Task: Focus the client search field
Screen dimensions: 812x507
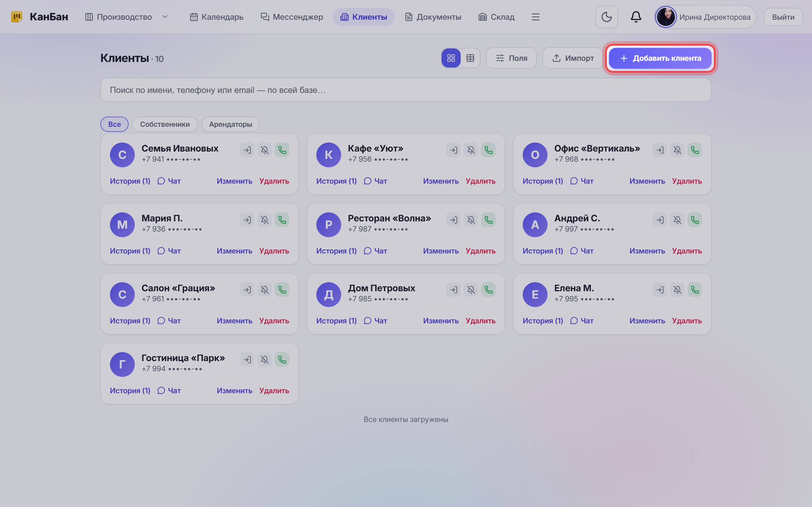Action: (x=406, y=90)
